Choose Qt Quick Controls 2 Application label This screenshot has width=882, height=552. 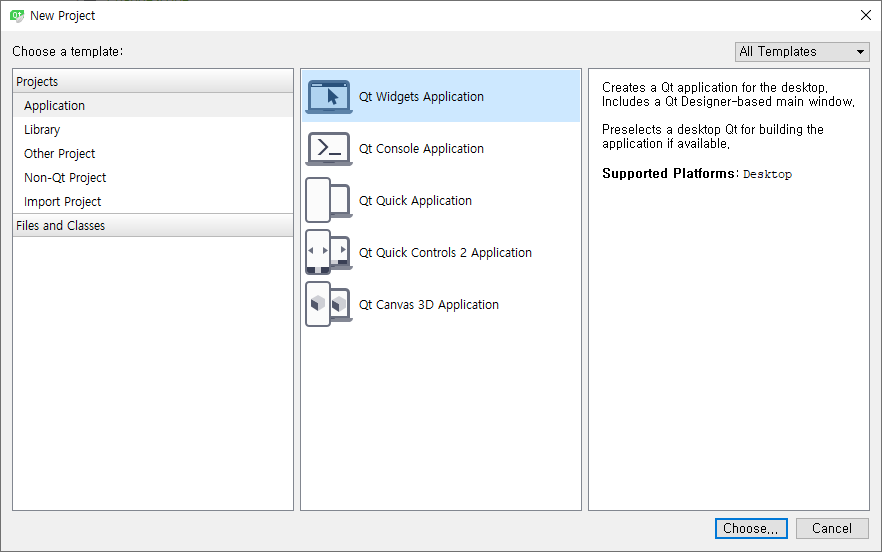click(x=445, y=253)
